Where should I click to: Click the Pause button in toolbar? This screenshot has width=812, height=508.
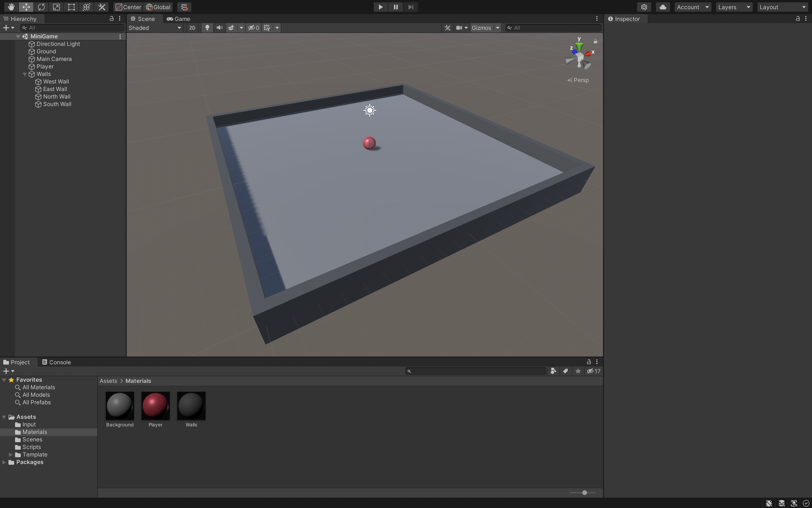click(x=395, y=6)
